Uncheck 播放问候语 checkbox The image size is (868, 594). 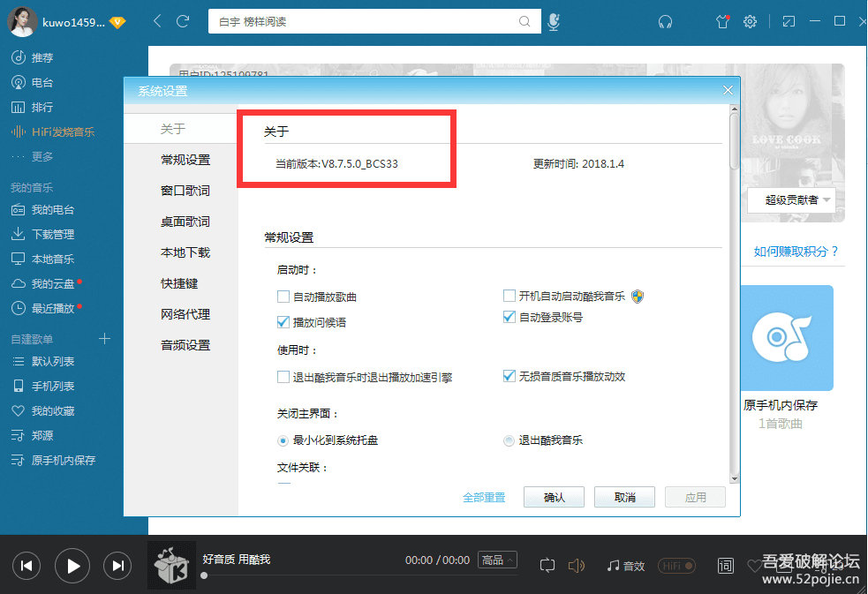pos(283,322)
